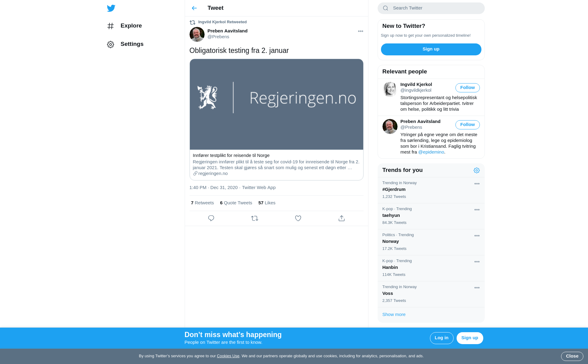Viewport: 588px width, 364px height.
Task: Open more options for Voss trend
Action: (x=477, y=288)
